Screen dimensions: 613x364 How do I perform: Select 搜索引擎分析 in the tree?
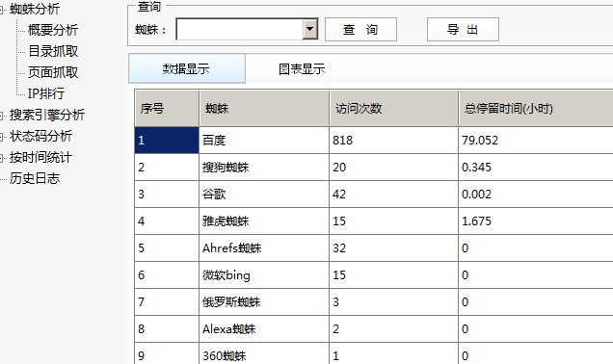(x=47, y=115)
